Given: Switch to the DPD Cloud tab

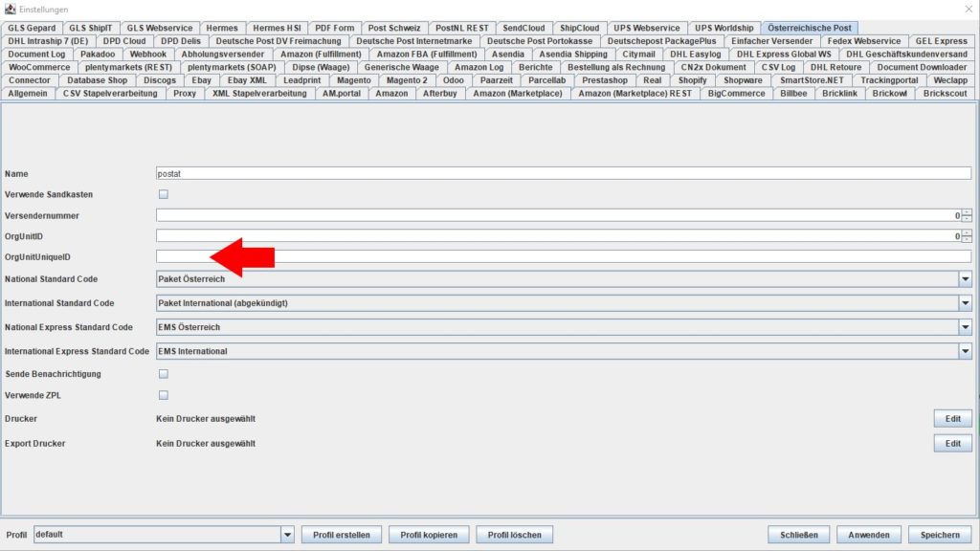Looking at the screenshot, I should [x=124, y=41].
